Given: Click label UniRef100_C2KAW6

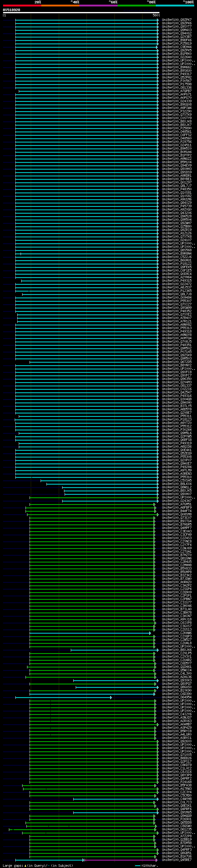Looking at the screenshot, I should tap(177, 633).
